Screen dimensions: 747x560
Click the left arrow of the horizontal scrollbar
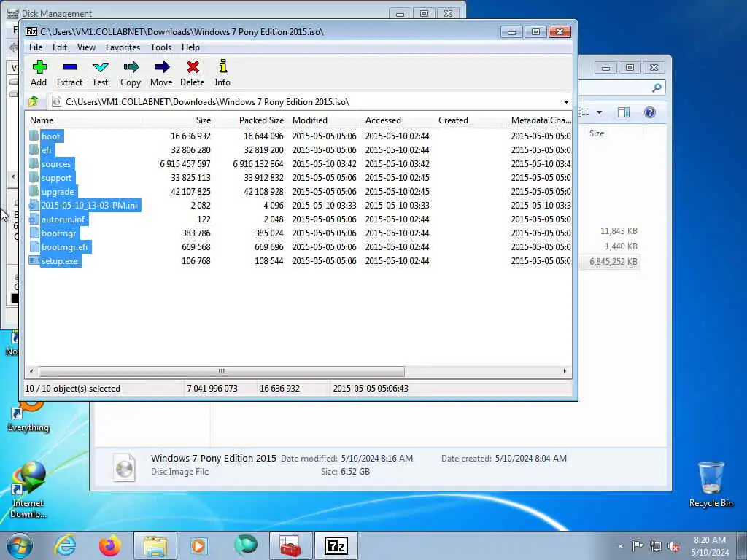pyautogui.click(x=32, y=371)
